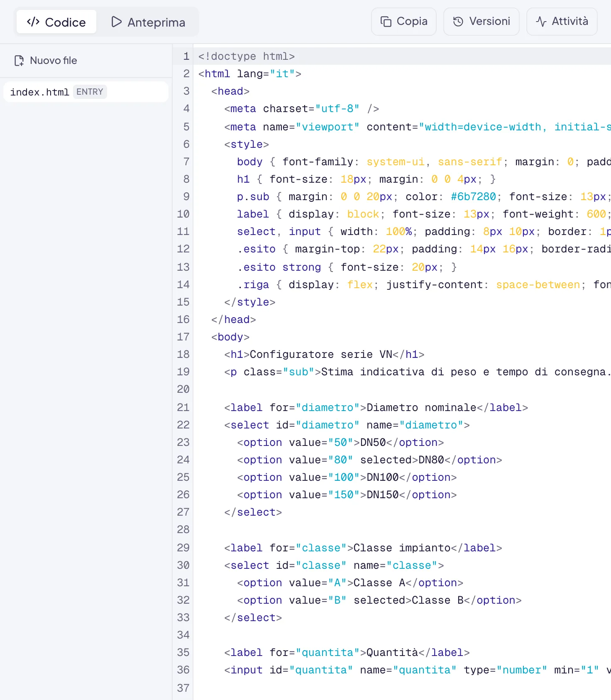This screenshot has width=611, height=700.
Task: Open the Versioni history button
Action: pos(481,22)
